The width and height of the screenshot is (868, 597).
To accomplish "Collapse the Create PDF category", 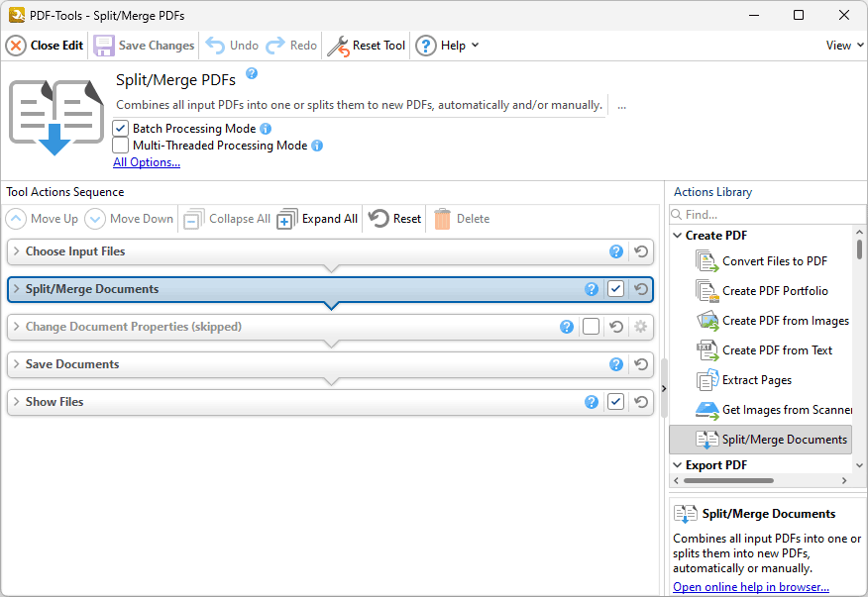I will click(x=677, y=236).
